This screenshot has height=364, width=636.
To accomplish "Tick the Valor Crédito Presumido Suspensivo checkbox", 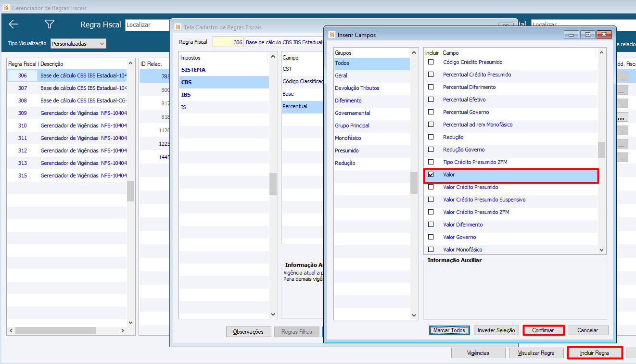I will pos(431,200).
